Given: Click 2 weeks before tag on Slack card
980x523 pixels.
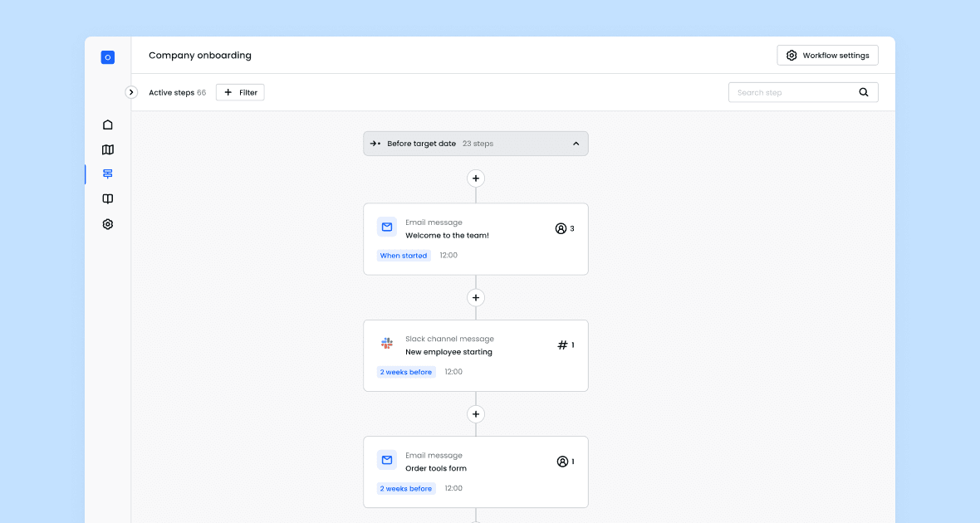Looking at the screenshot, I should 405,372.
